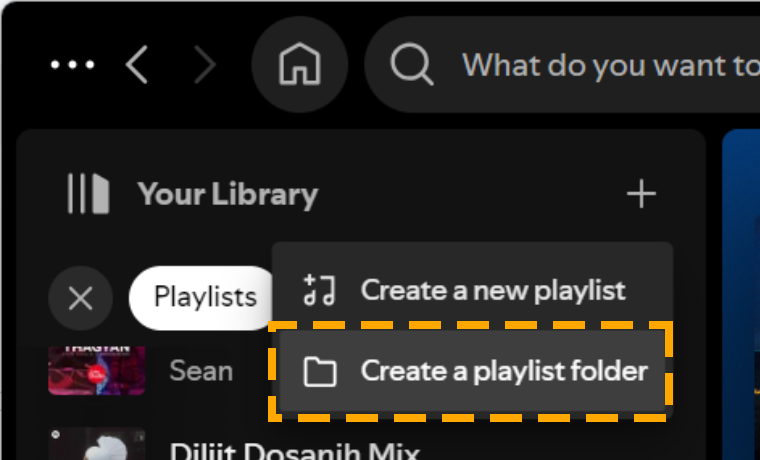Click the folder icon in the menu
The height and width of the screenshot is (460, 760).
[319, 372]
